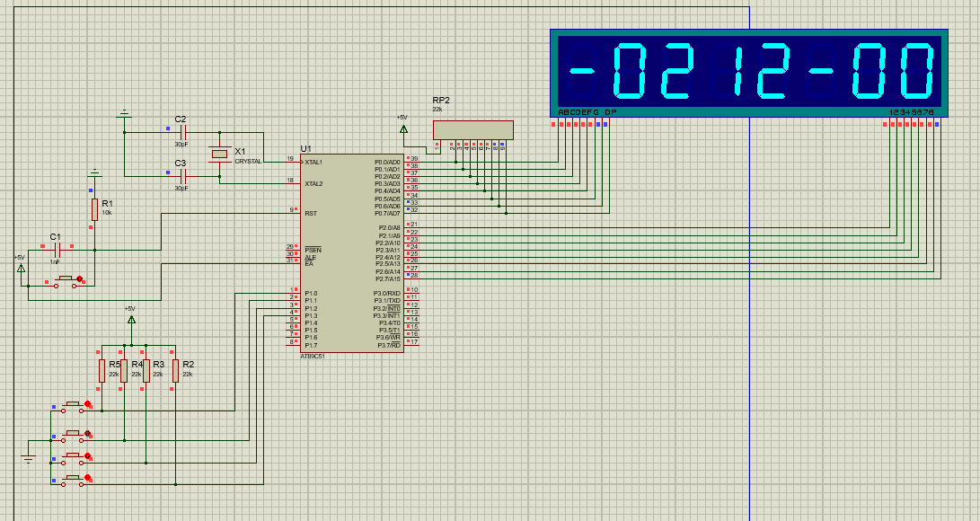Click the P0.0/AD0 pin label
Viewport: 980px width, 521px height.
click(387, 163)
